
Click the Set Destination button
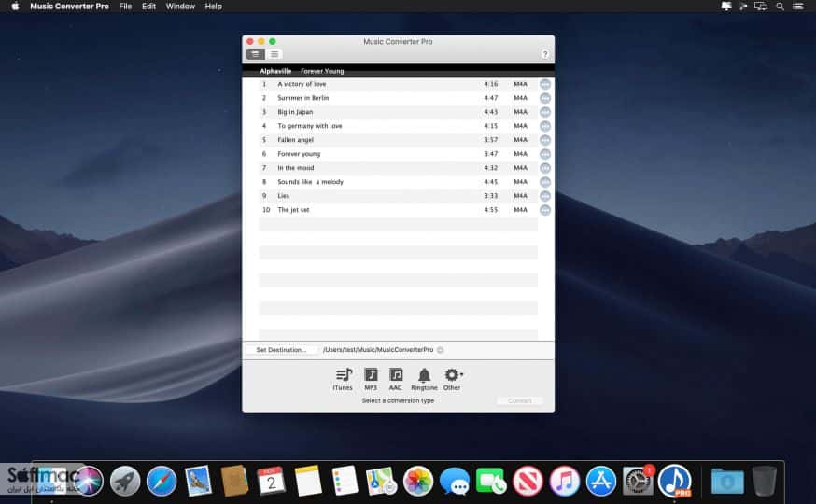coord(281,350)
